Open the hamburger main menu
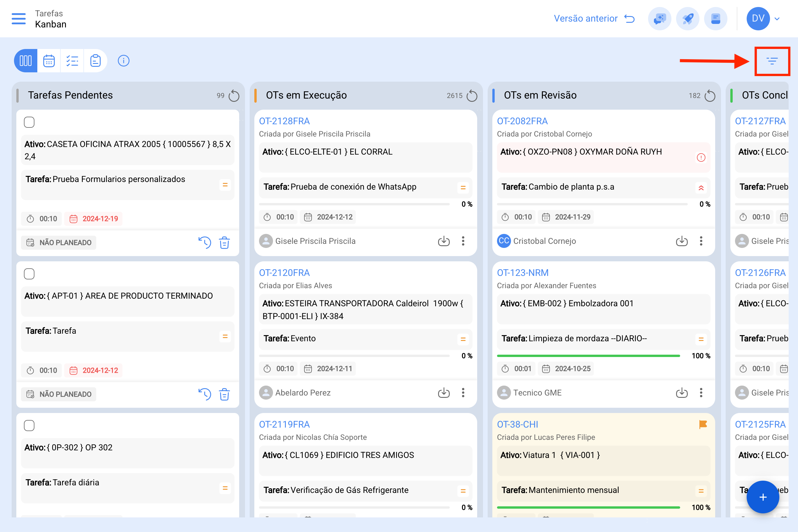Screen dimensions: 798x532 coord(19,19)
